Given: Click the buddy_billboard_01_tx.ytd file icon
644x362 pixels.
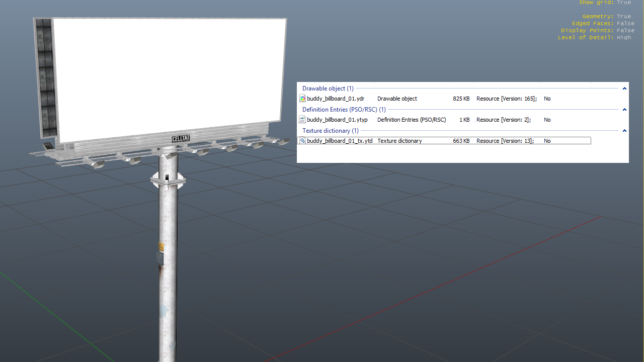Looking at the screenshot, I should pyautogui.click(x=302, y=141).
